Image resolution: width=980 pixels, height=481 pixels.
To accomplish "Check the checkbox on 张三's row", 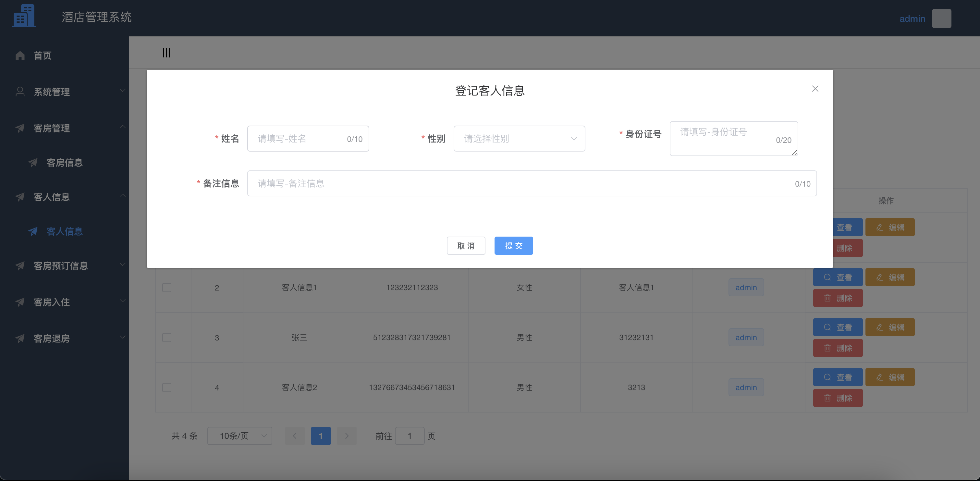I will point(166,338).
